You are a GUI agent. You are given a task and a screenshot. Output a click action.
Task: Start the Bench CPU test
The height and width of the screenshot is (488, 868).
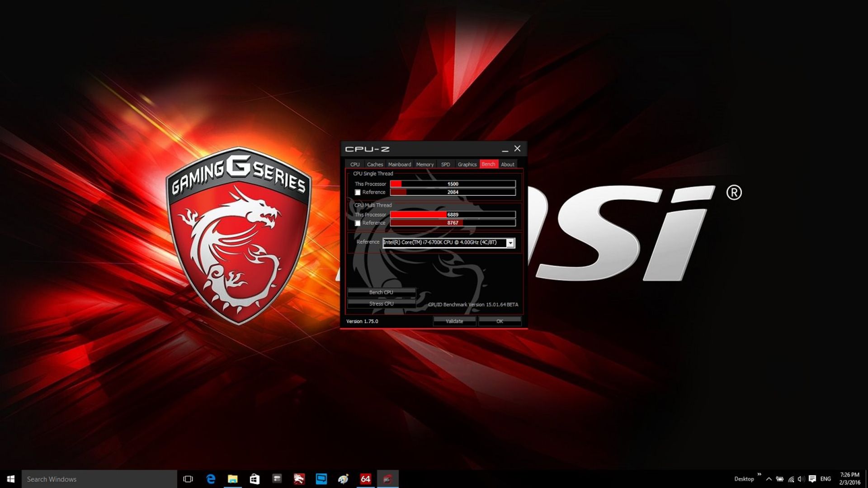[x=381, y=292]
